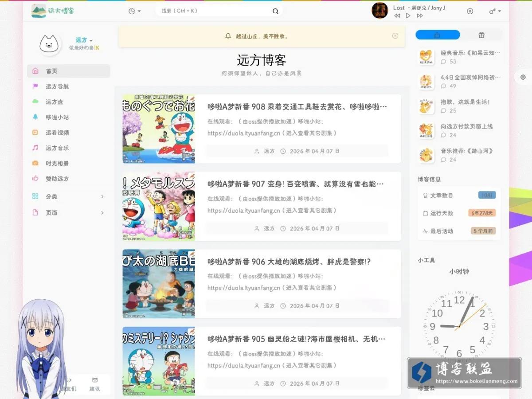Click the thumbnail of episode 906 campfire post

(159, 284)
